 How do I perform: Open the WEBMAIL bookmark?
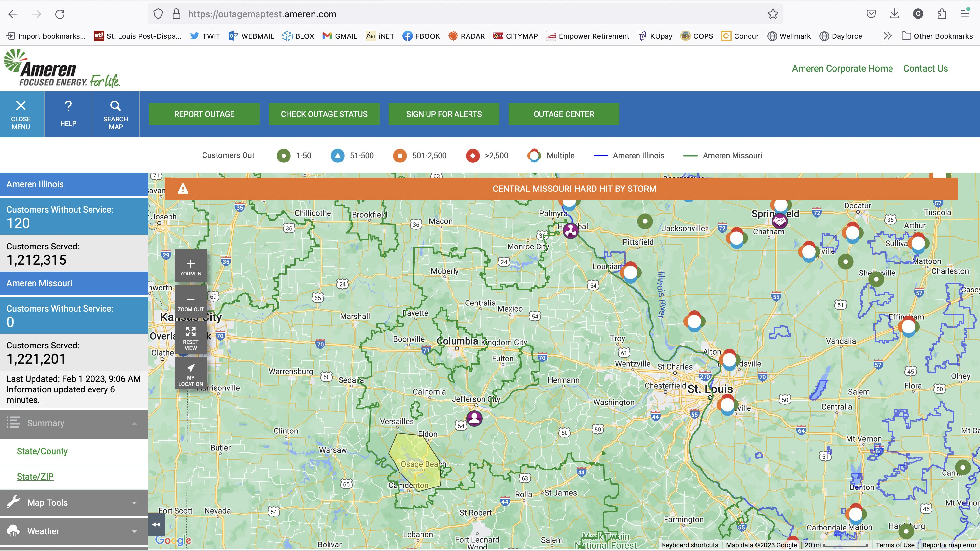click(251, 36)
